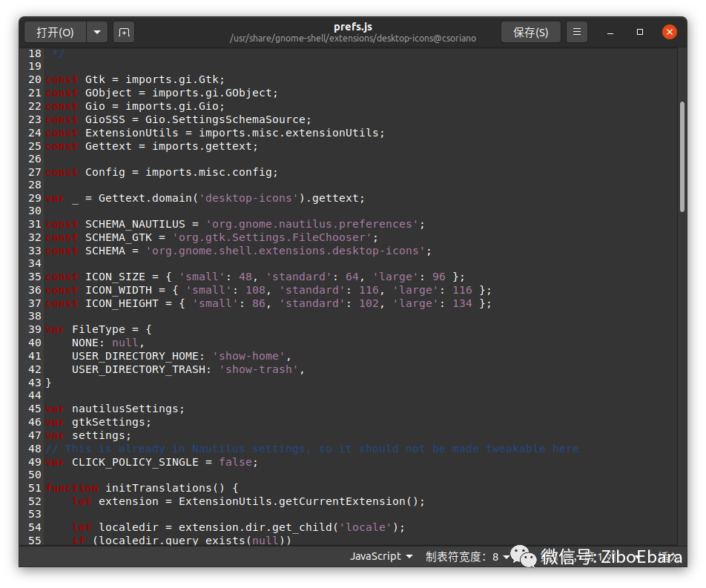Click ICON_SIZE on line 35

(115, 277)
